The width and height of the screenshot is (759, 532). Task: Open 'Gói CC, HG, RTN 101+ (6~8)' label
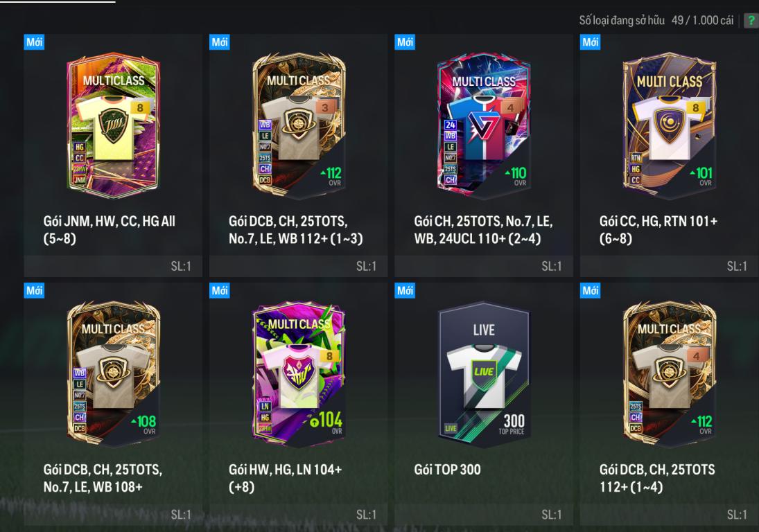point(658,230)
